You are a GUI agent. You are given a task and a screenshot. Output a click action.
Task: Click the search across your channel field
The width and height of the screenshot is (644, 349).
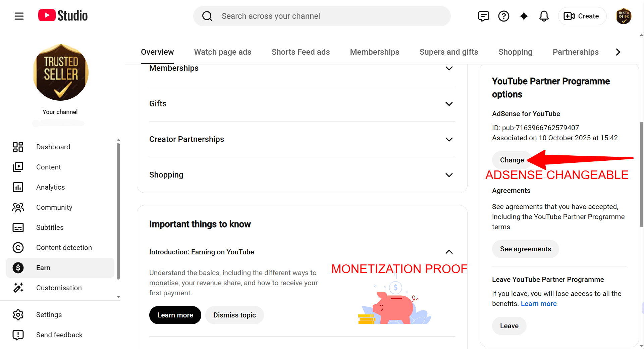(322, 16)
